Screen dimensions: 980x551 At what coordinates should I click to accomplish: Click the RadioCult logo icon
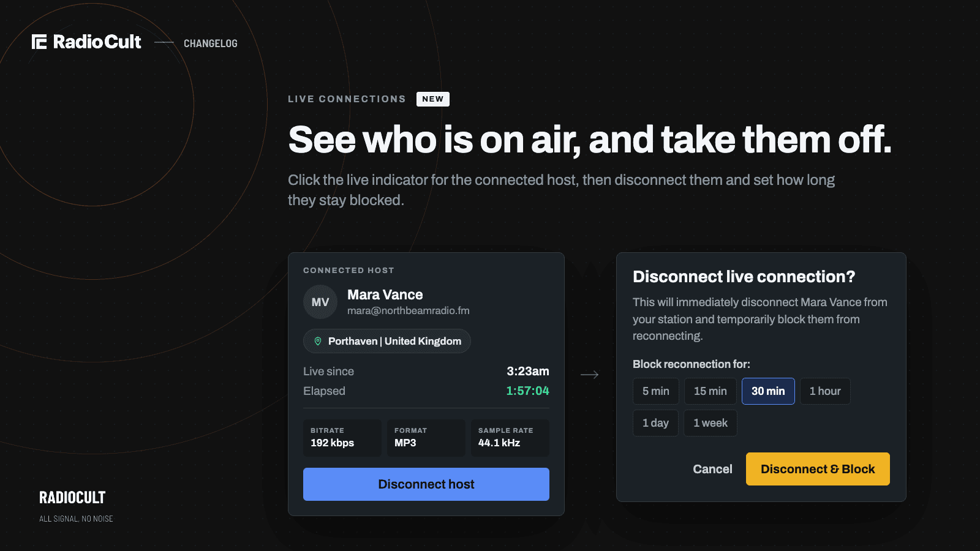(39, 42)
